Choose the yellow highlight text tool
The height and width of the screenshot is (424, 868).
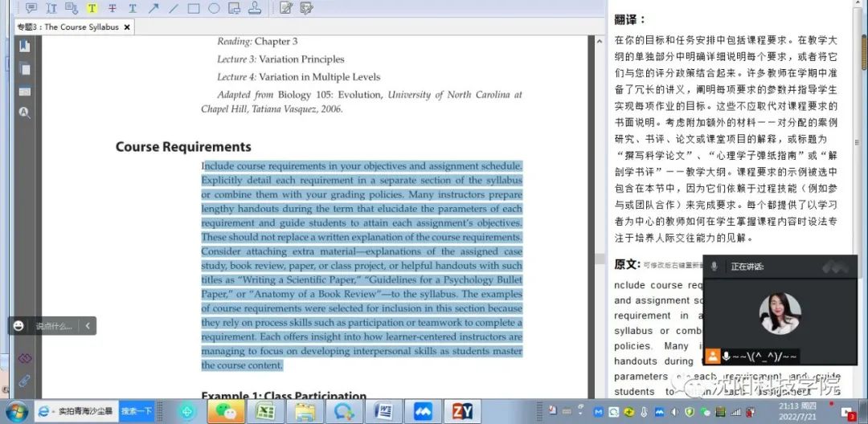click(92, 8)
